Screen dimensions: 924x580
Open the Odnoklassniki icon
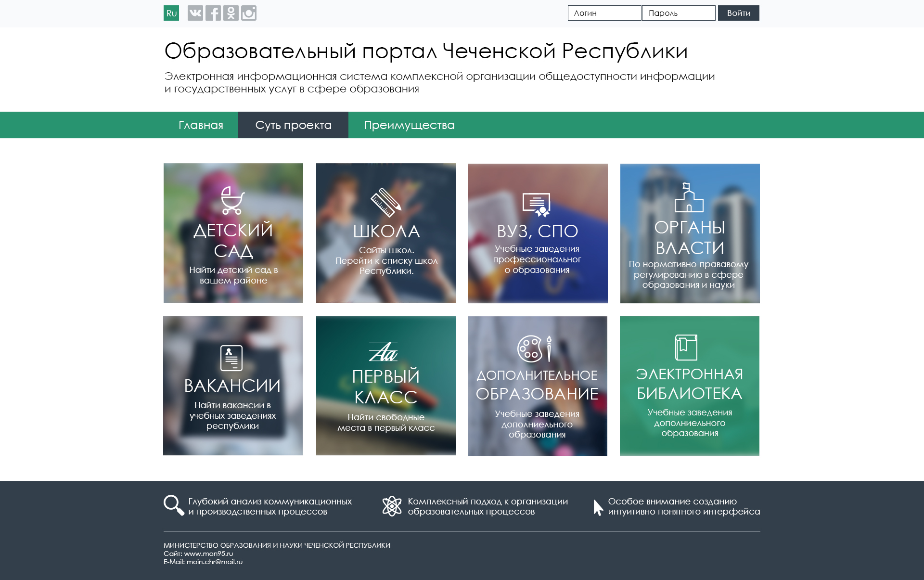[x=231, y=13]
